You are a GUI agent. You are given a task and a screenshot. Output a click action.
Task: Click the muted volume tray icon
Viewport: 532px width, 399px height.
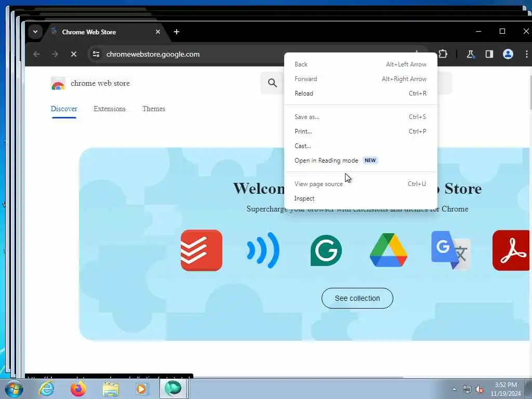pyautogui.click(x=480, y=390)
